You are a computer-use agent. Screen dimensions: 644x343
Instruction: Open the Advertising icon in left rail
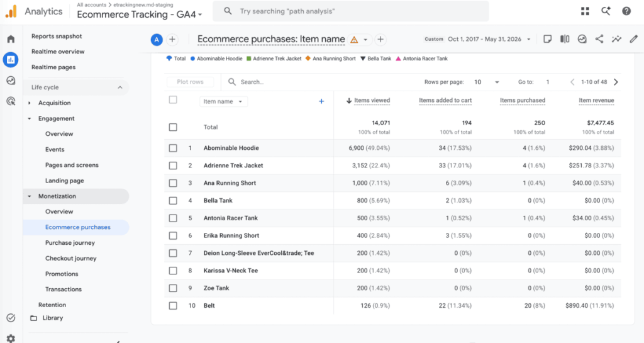point(11,101)
